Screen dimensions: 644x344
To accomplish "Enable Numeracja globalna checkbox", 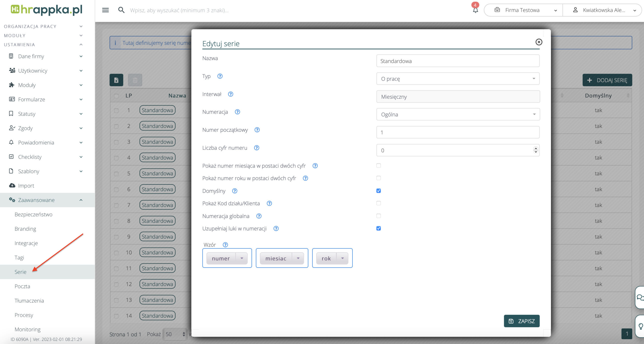I will point(379,216).
